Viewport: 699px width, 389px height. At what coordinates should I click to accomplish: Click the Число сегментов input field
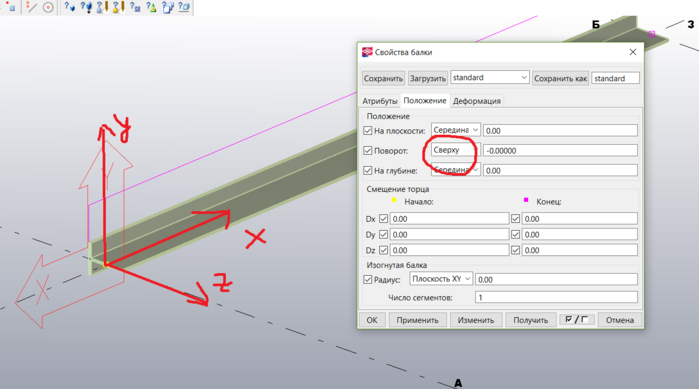(x=556, y=297)
